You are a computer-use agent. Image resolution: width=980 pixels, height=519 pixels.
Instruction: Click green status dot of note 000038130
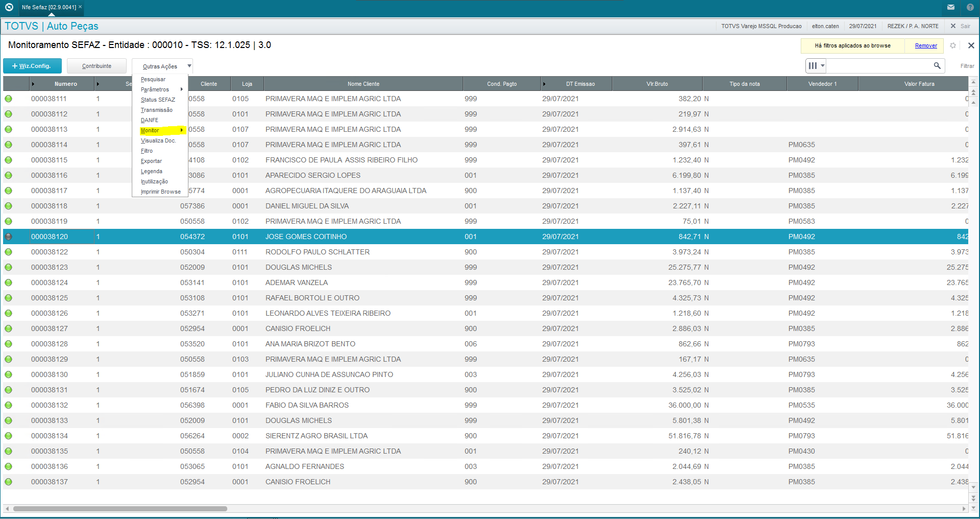click(9, 374)
